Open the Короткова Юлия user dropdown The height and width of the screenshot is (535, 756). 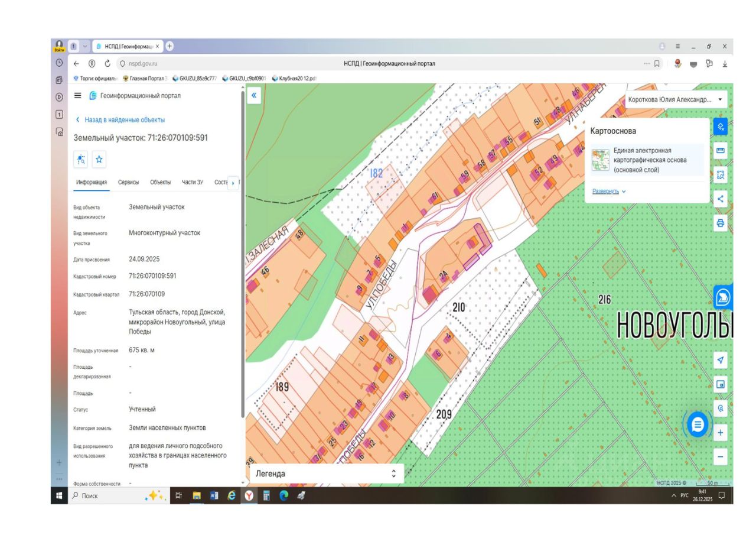click(x=674, y=99)
